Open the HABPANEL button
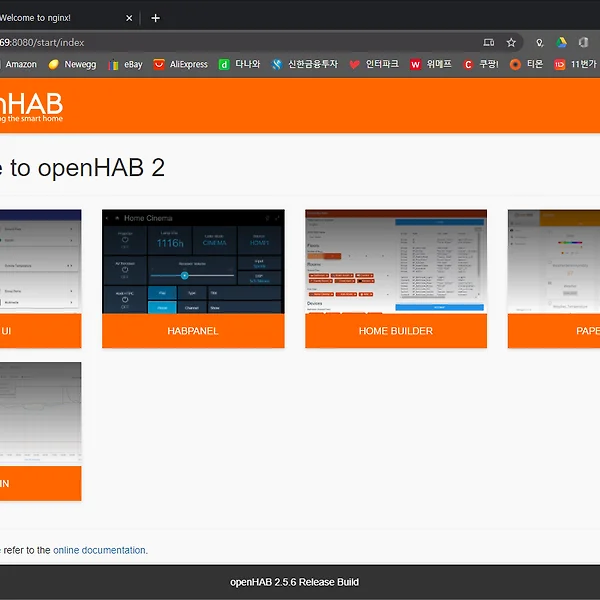 point(193,331)
